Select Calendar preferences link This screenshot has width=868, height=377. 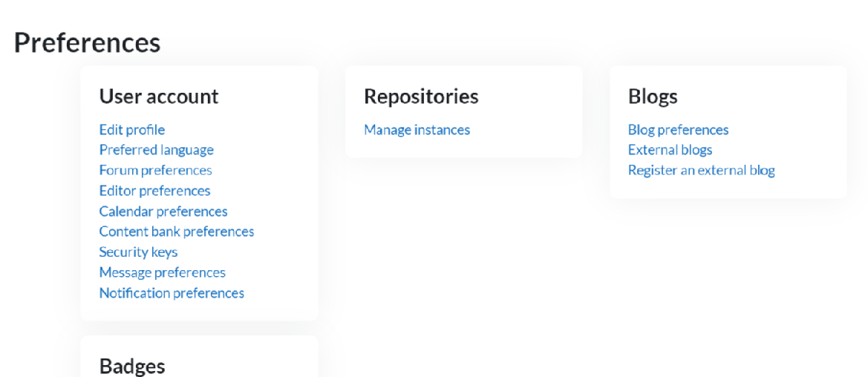[163, 212]
